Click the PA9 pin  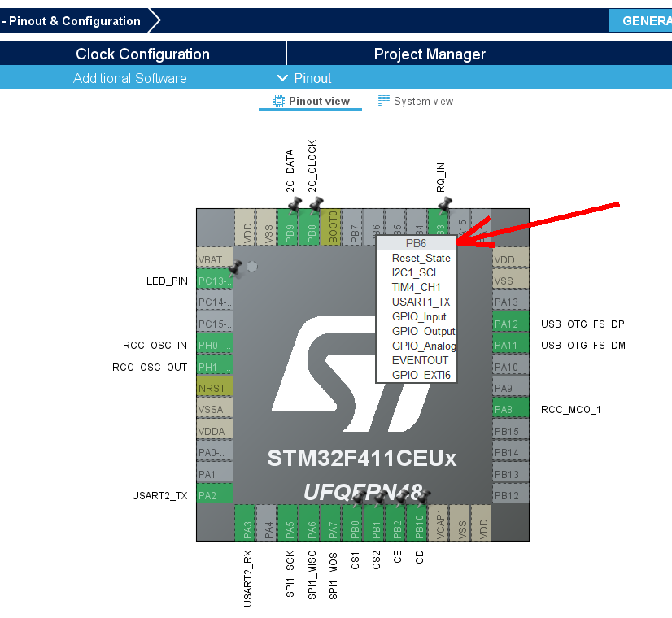click(x=510, y=388)
